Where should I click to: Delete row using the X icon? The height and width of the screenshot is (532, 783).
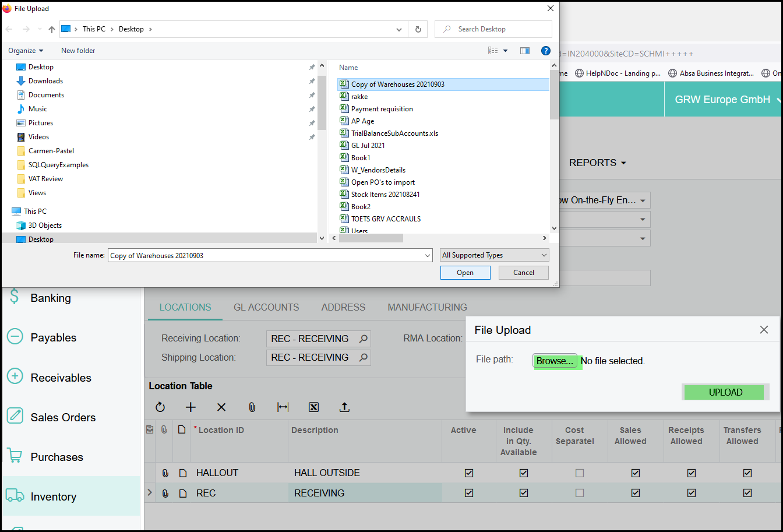221,407
